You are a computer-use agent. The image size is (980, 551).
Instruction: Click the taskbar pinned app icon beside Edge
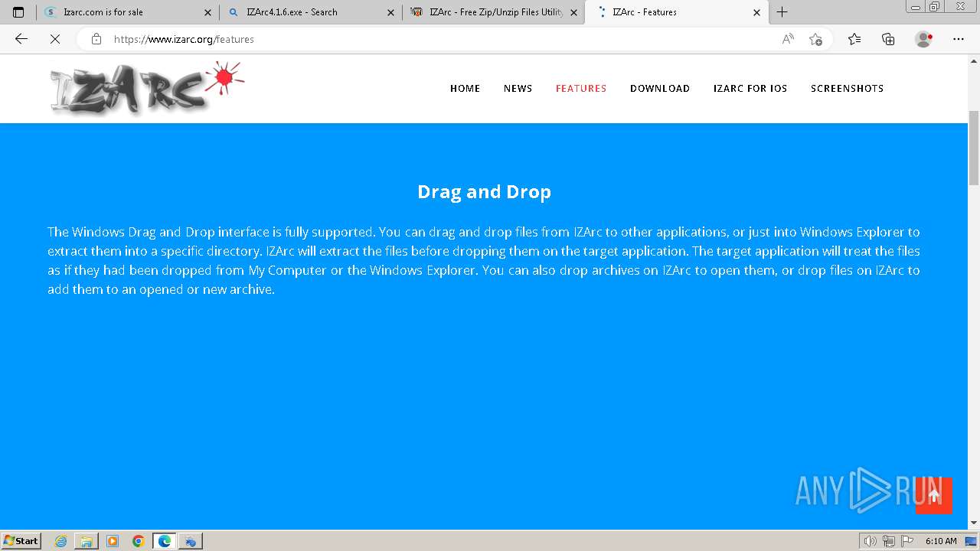pyautogui.click(x=191, y=541)
